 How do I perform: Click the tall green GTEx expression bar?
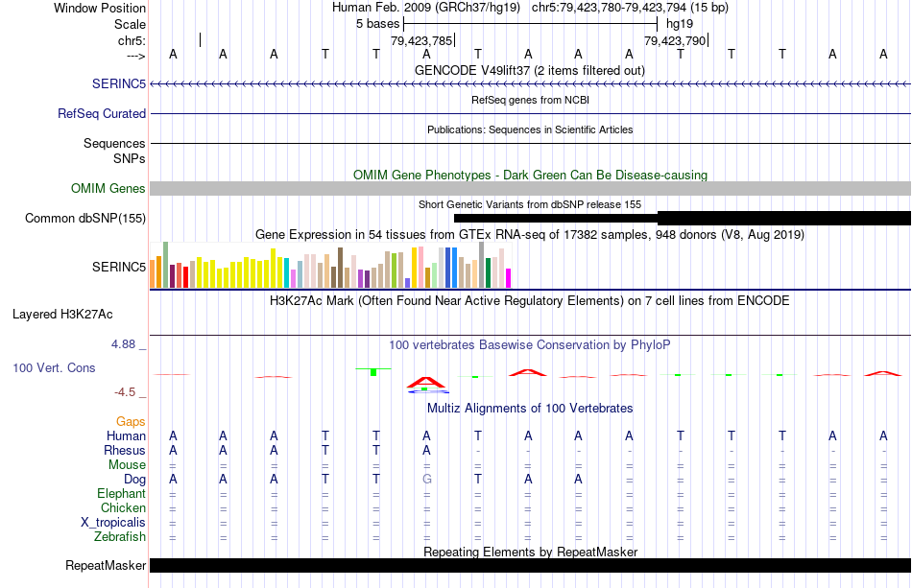165,265
